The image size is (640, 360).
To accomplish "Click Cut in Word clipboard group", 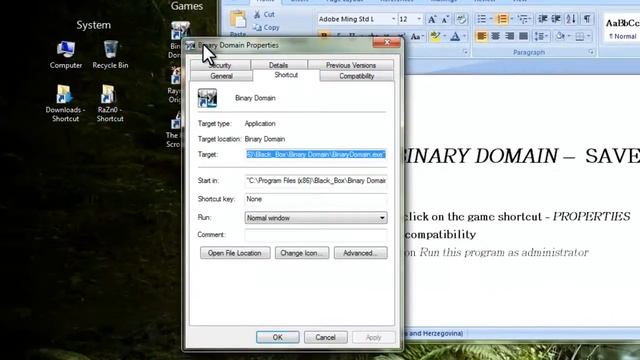I will (264, 15).
